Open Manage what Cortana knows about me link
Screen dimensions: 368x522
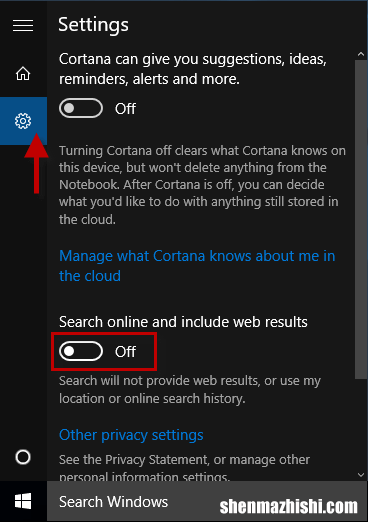point(197,266)
